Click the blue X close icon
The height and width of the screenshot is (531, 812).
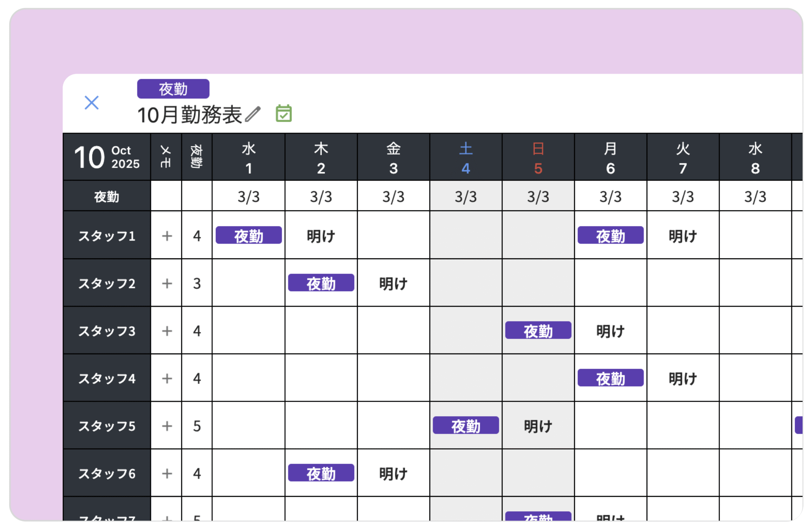click(91, 102)
